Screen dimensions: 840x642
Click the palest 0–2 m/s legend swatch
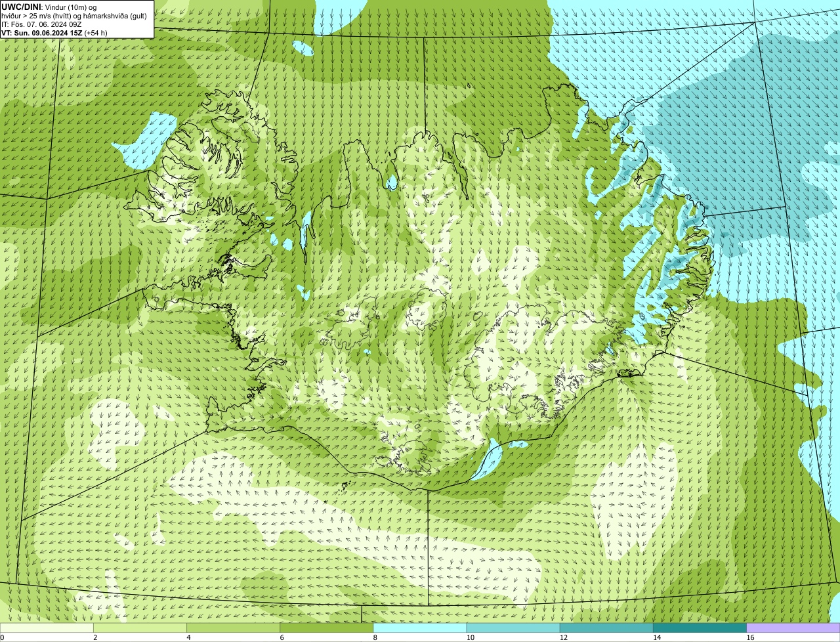pyautogui.click(x=47, y=628)
